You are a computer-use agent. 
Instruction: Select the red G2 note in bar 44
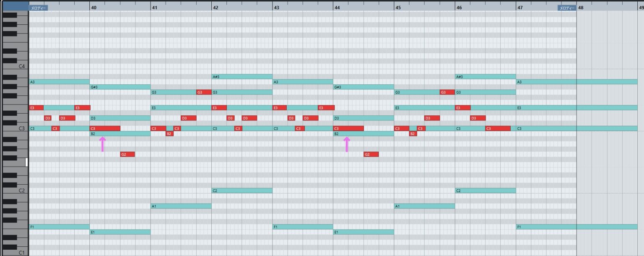click(x=371, y=154)
